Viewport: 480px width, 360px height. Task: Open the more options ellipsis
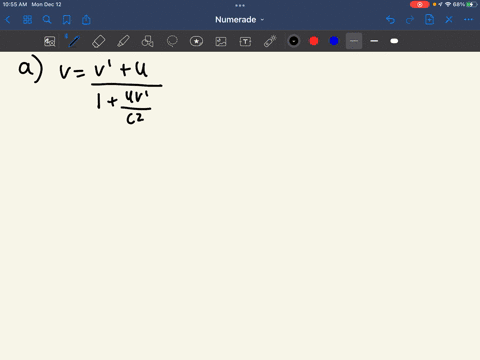(468, 20)
